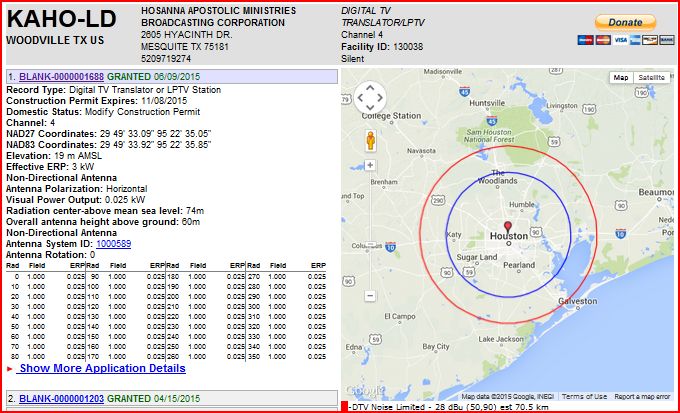Zoom in the map with plus button
This screenshot has height=413, width=680.
coord(370,165)
